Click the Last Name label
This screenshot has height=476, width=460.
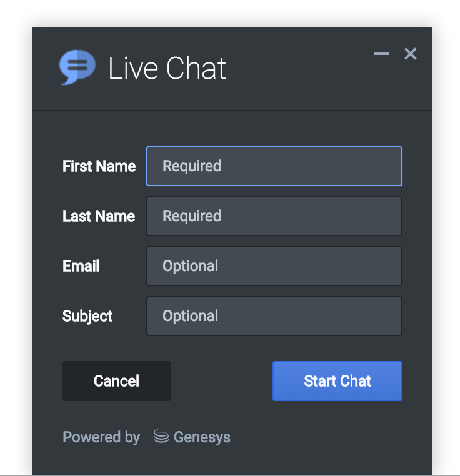point(99,216)
